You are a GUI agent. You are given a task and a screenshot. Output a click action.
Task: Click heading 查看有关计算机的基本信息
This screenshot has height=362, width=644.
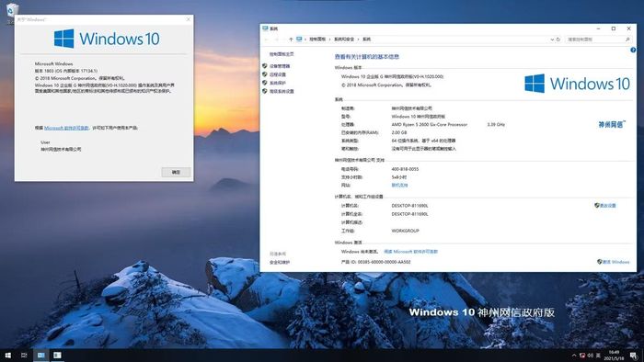click(367, 57)
